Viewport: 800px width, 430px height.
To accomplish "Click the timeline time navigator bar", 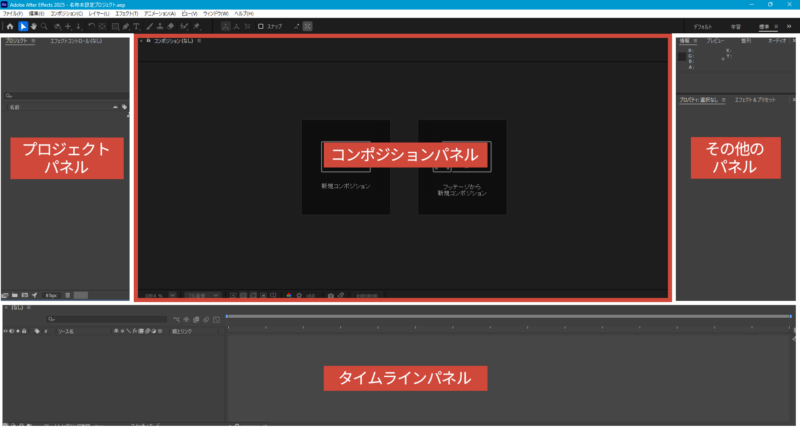I will tap(509, 316).
